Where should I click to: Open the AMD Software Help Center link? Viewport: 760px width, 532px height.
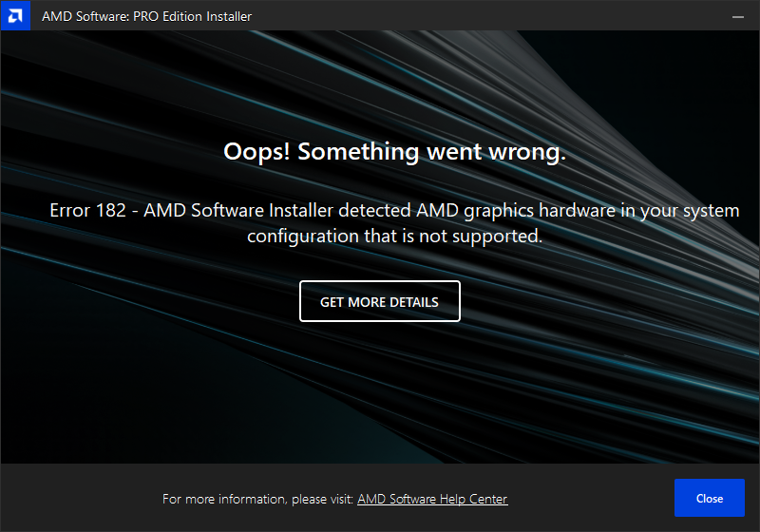[432, 499]
